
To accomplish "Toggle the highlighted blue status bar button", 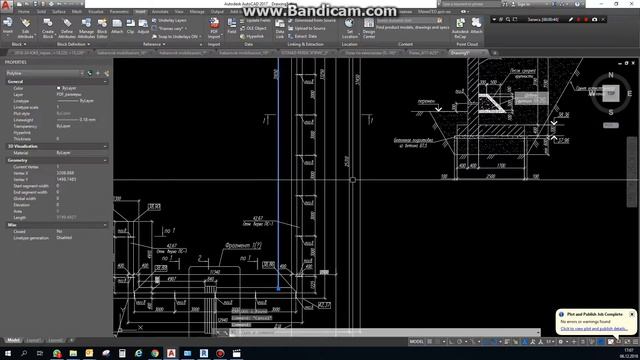I will click(601, 342).
